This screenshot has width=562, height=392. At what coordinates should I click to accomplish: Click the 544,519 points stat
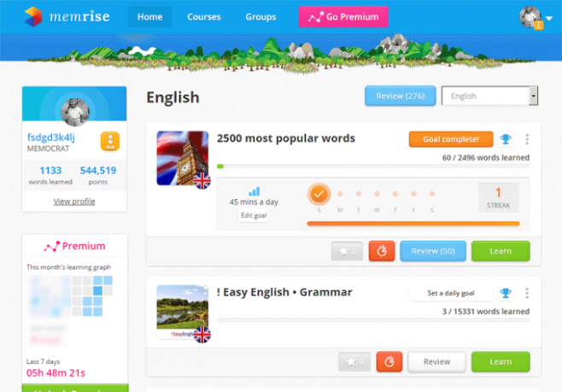(x=98, y=175)
